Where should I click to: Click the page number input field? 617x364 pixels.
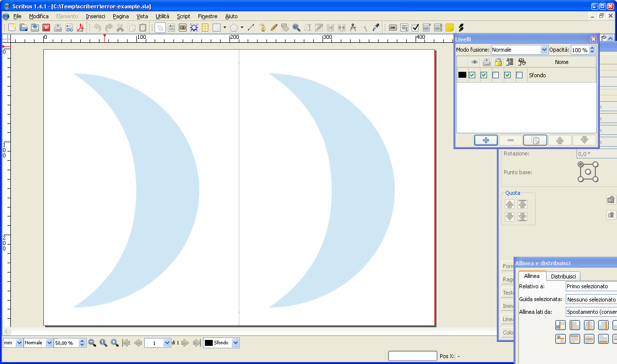154,343
